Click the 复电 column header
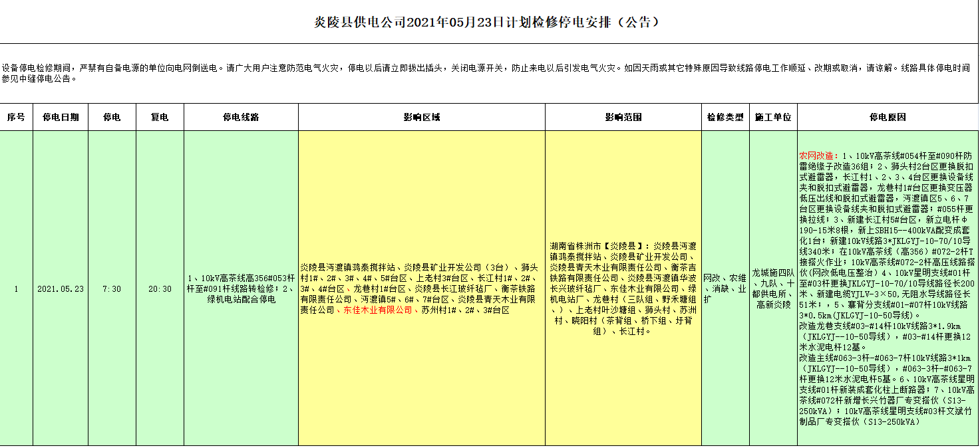This screenshot has height=448, width=980. [160, 118]
